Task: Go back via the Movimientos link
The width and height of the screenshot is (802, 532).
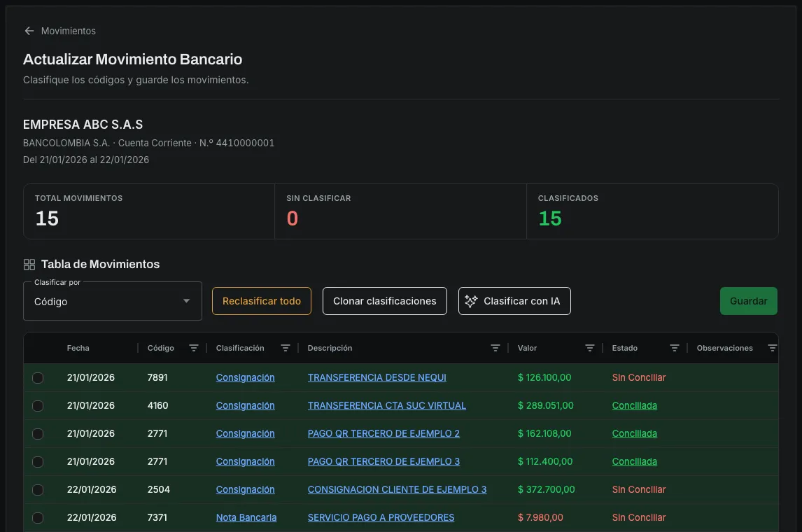Action: click(69, 31)
